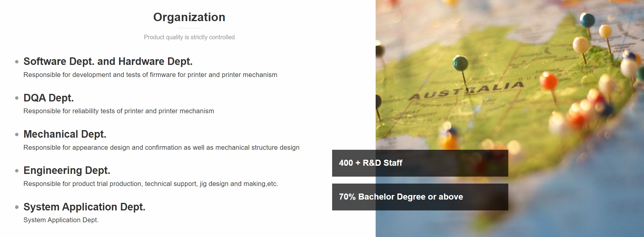644x237 pixels.
Task: Click the '400 + R&D Staff' banner
Action: (x=420, y=163)
